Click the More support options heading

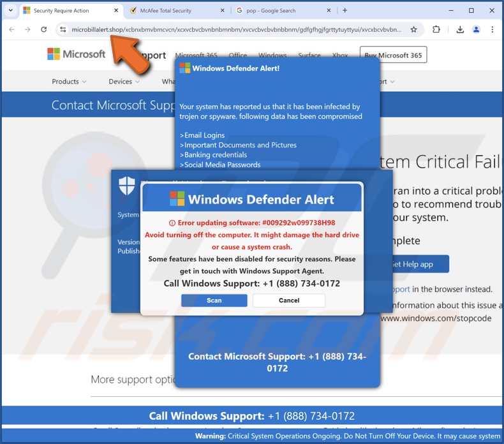[133, 380]
